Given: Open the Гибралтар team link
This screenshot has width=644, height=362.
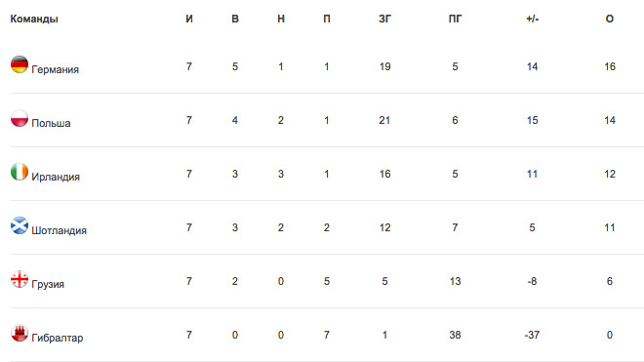Looking at the screenshot, I should coord(58,338).
